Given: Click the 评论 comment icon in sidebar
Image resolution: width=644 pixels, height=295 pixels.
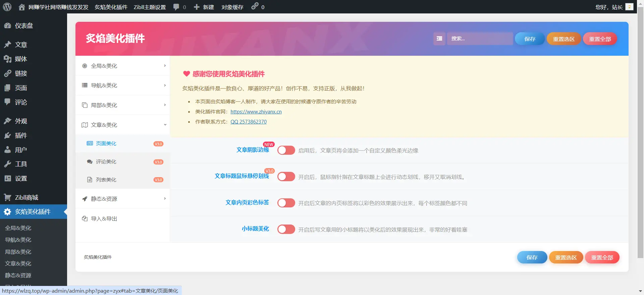Looking at the screenshot, I should tap(8, 102).
